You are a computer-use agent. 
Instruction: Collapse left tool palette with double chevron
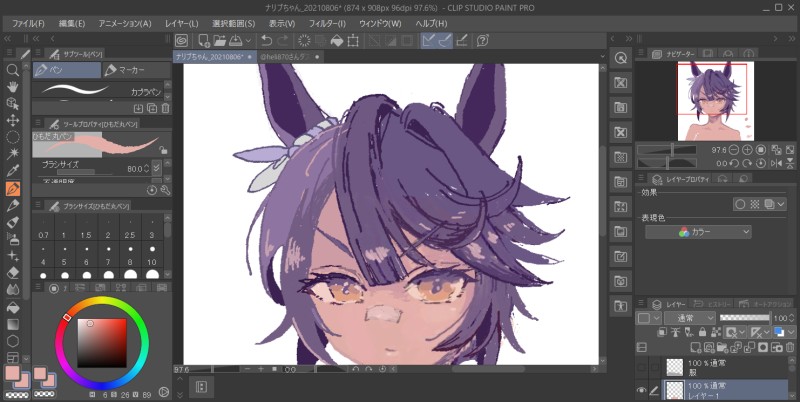tap(7, 39)
